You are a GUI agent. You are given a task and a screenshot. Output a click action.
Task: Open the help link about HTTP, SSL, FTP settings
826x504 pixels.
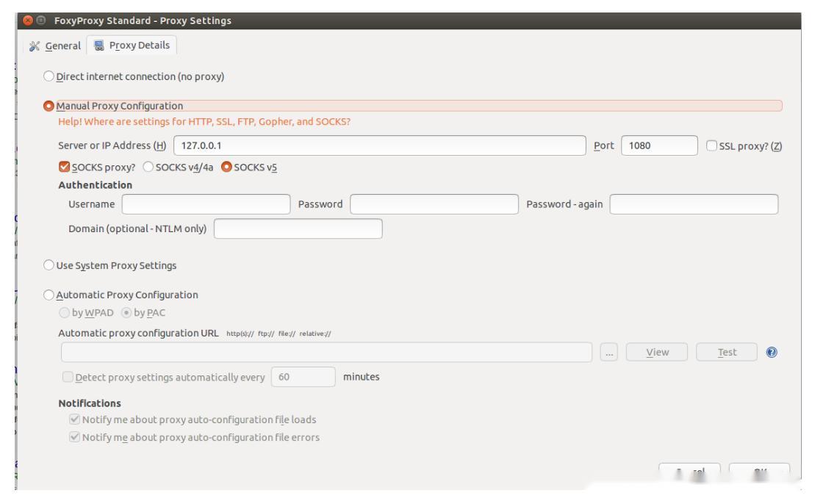pos(204,122)
